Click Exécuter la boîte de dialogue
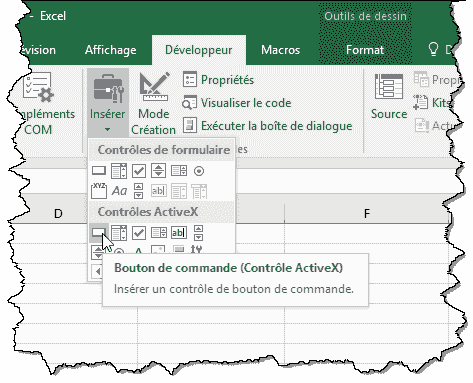This screenshot has width=473, height=383. click(267, 126)
